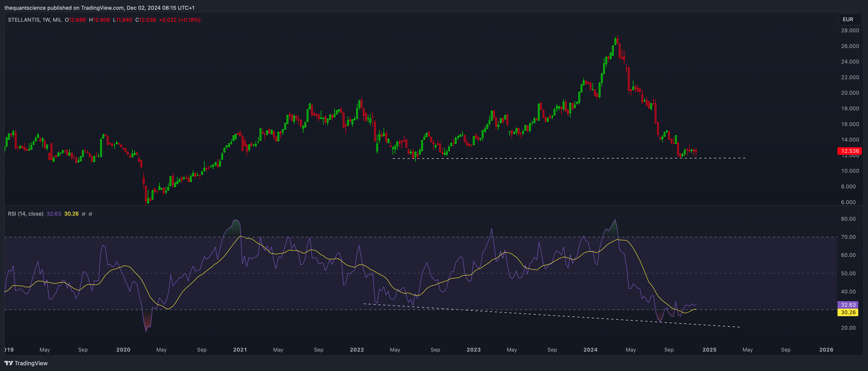Click the 2024 label on time axis
Image resolution: width=868 pixels, height=371 pixels.
[x=590, y=350]
